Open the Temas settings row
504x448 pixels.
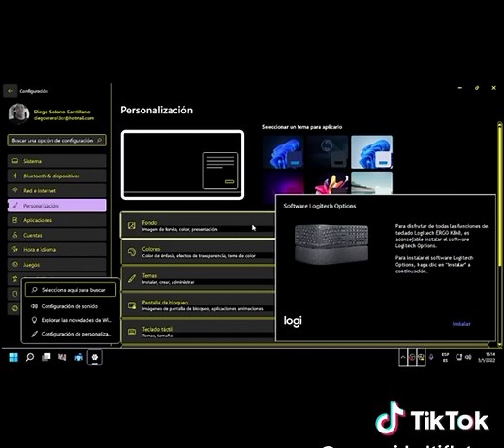(198, 278)
